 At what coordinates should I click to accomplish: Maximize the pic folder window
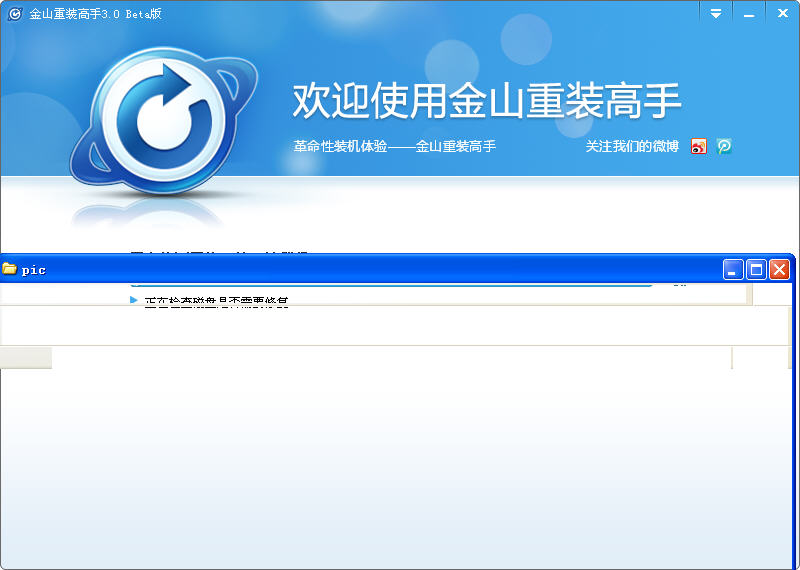(756, 269)
